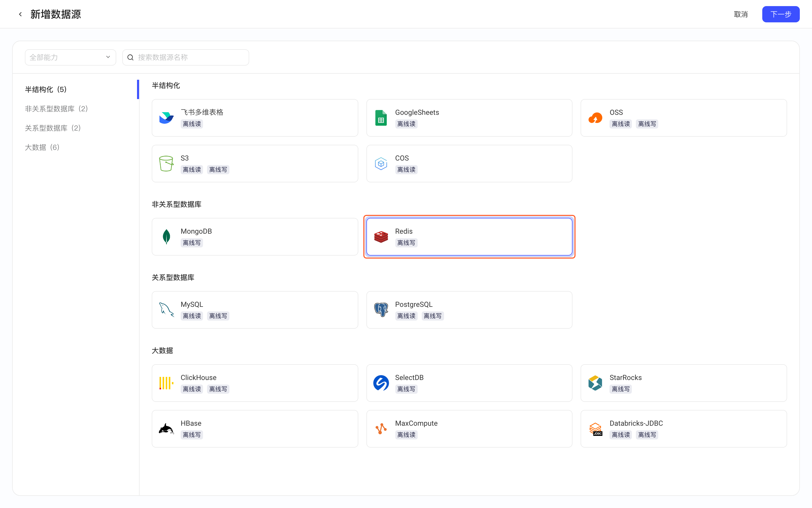Click the SelectDB blue circle icon
This screenshot has width=812, height=508.
[x=381, y=383]
